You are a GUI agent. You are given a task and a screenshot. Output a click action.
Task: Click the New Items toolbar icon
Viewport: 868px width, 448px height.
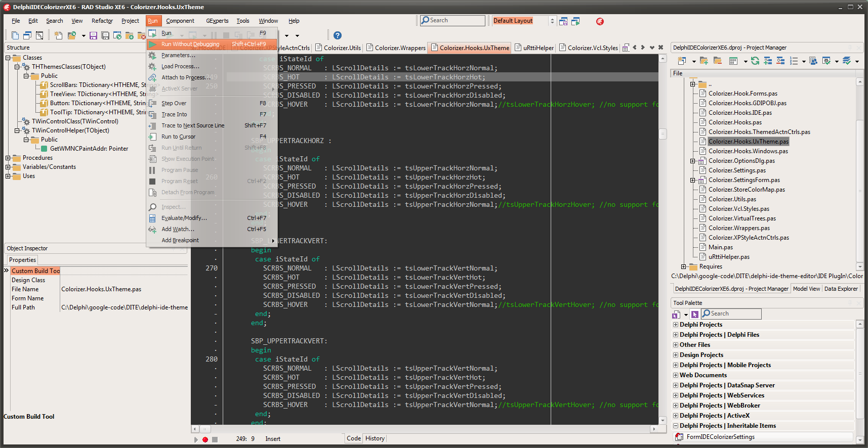tap(58, 35)
